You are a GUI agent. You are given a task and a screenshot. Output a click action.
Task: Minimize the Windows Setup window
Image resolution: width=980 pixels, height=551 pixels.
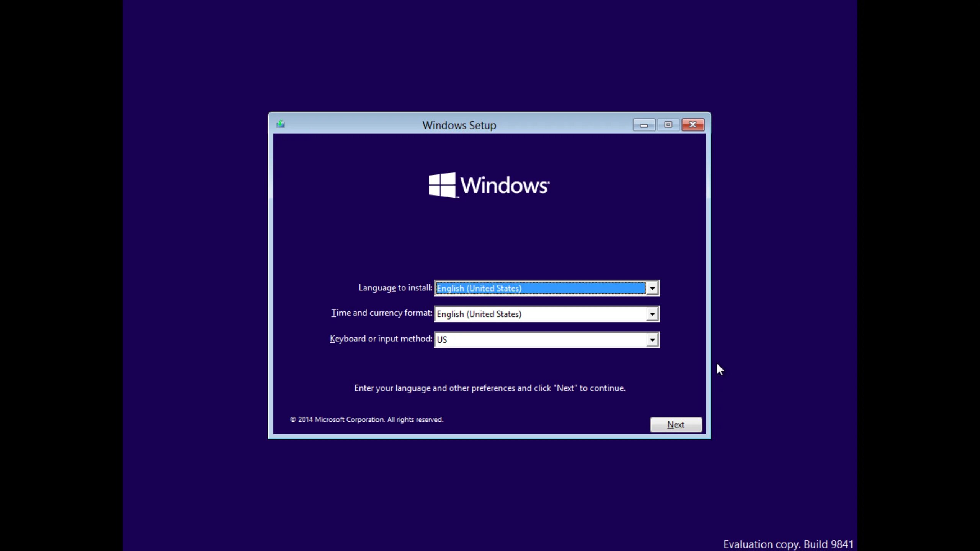(644, 125)
